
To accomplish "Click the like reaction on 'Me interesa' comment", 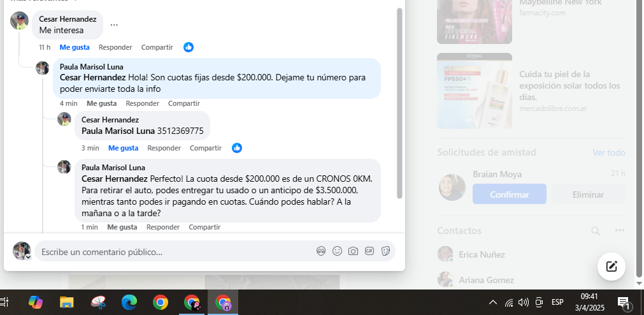I will click(x=189, y=47).
